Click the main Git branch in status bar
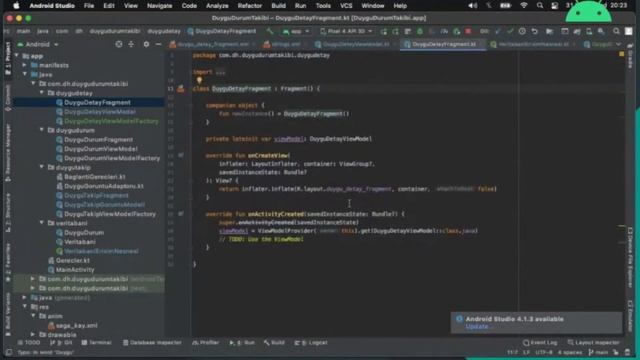The height and width of the screenshot is (360, 640). 598,353
